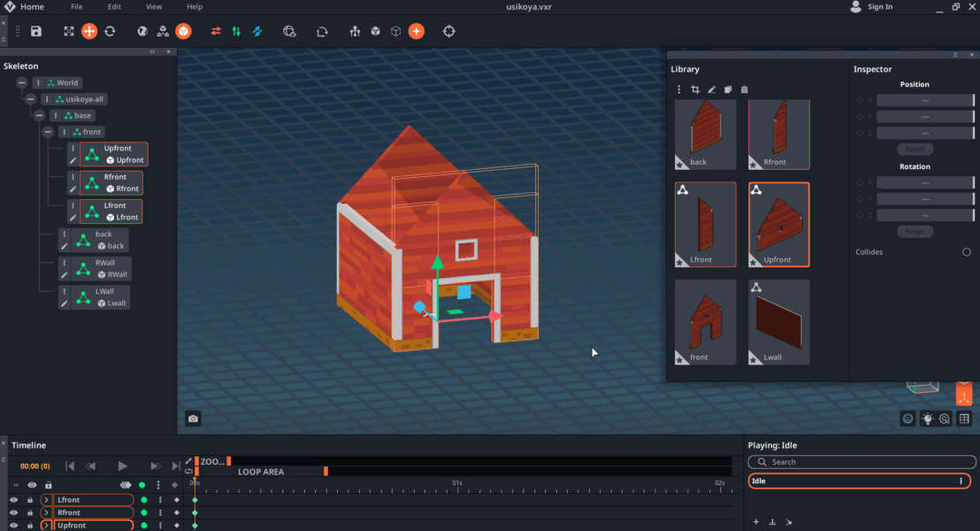The width and height of the screenshot is (980, 531).
Task: Toggle visibility eye of Upfront timeline track
Action: (14, 526)
